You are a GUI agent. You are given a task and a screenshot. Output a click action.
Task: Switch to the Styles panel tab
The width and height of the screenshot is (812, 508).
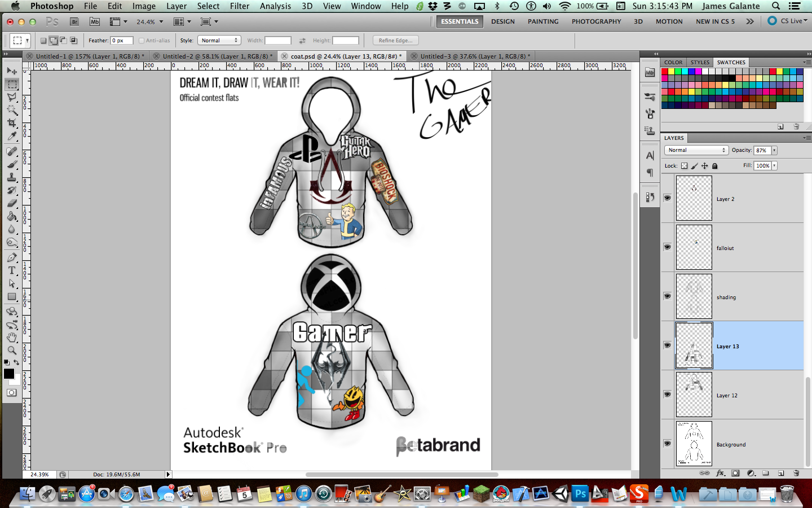click(700, 62)
